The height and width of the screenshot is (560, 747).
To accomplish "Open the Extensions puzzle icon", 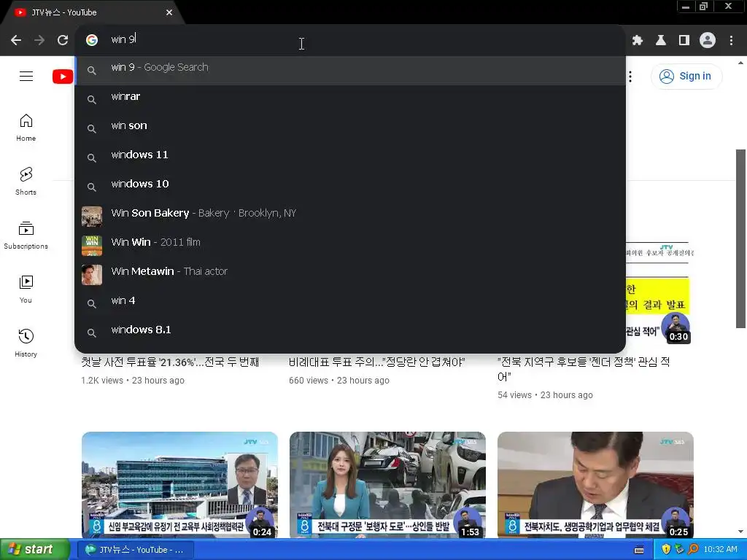I will [x=638, y=41].
